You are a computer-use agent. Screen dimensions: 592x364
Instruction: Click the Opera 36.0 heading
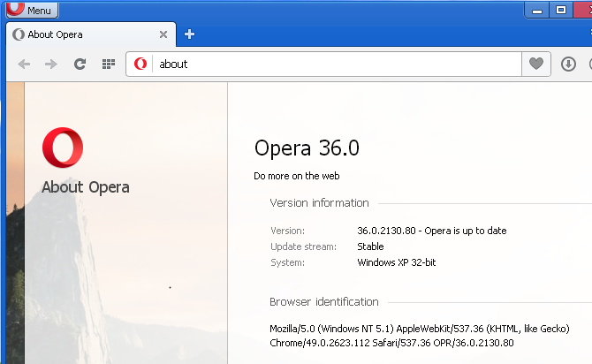point(307,148)
